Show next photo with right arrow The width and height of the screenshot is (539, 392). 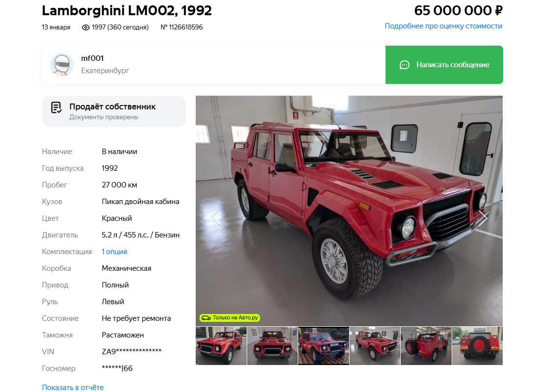tap(483, 218)
